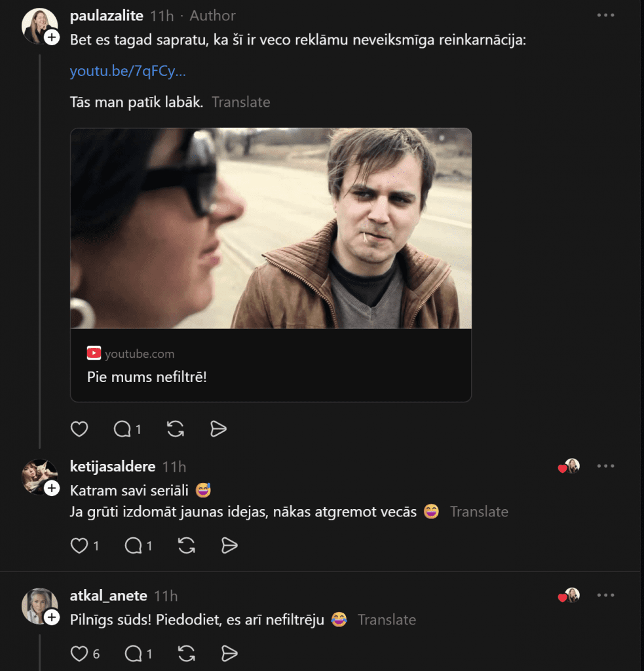Share paulazalite's post via send icon
The height and width of the screenshot is (671, 644).
tap(218, 429)
